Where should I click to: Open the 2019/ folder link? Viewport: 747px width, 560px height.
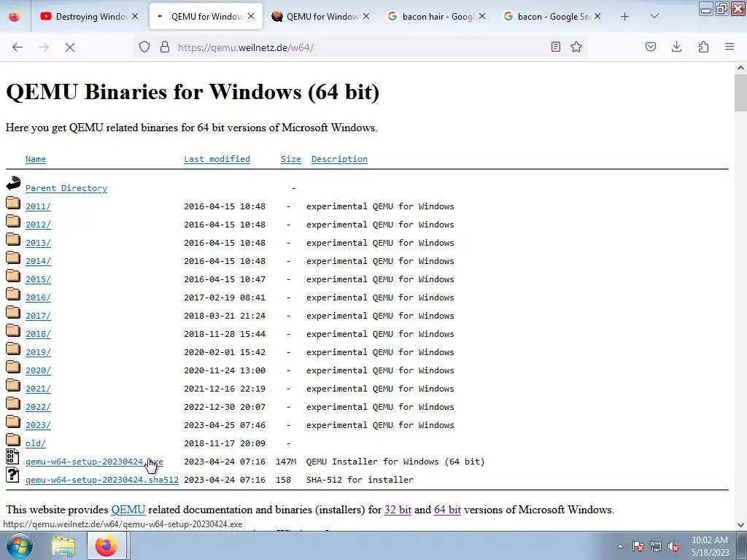point(38,352)
